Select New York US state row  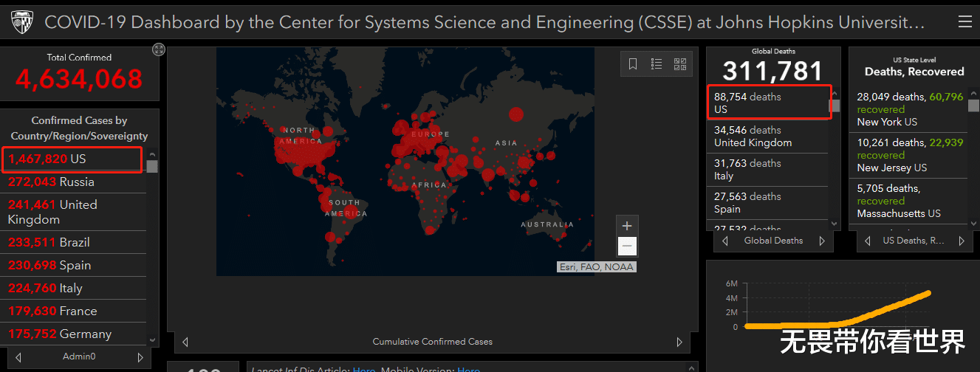(x=909, y=109)
